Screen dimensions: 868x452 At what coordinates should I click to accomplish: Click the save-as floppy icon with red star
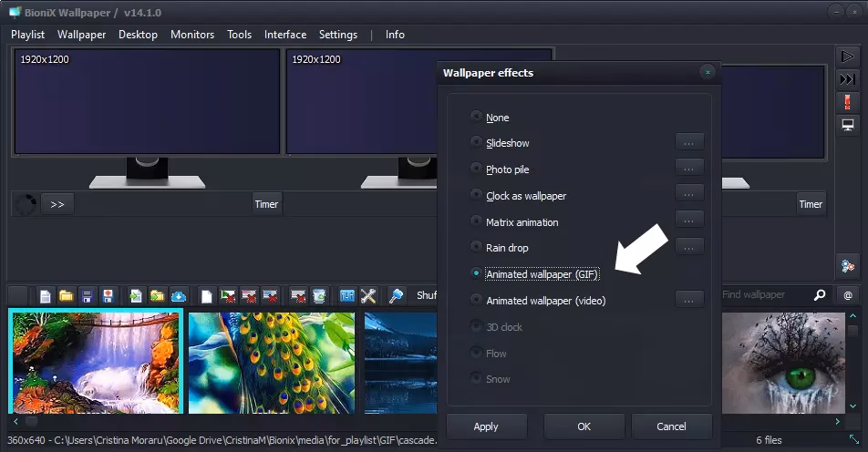pyautogui.click(x=108, y=296)
